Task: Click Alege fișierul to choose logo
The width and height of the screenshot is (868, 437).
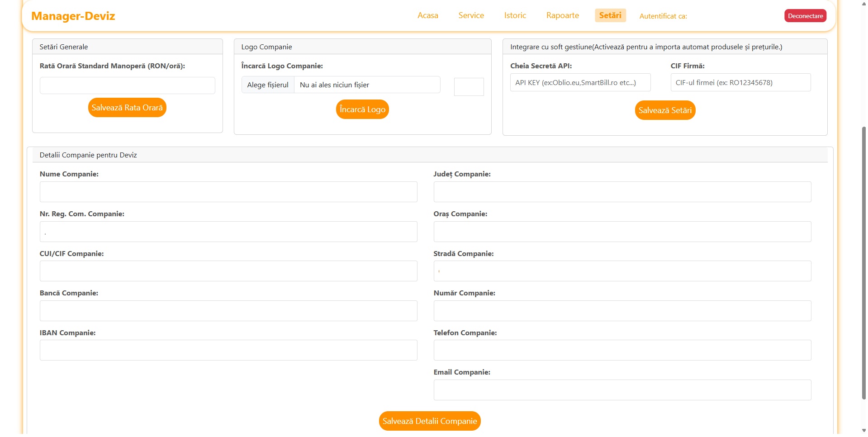Action: [x=268, y=85]
